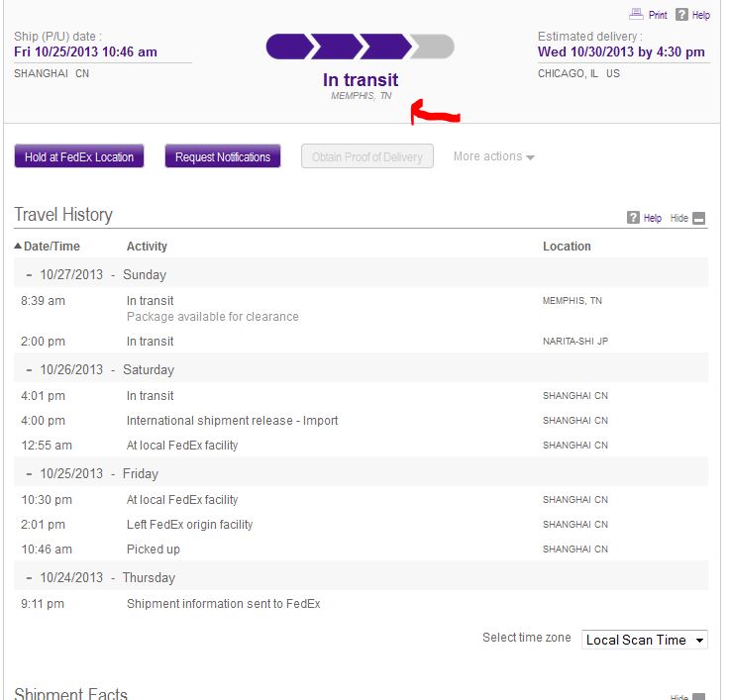Open the Travel History Help link

653,218
